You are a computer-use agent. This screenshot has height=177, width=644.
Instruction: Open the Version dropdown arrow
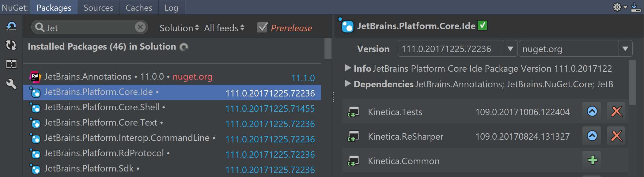510,49
